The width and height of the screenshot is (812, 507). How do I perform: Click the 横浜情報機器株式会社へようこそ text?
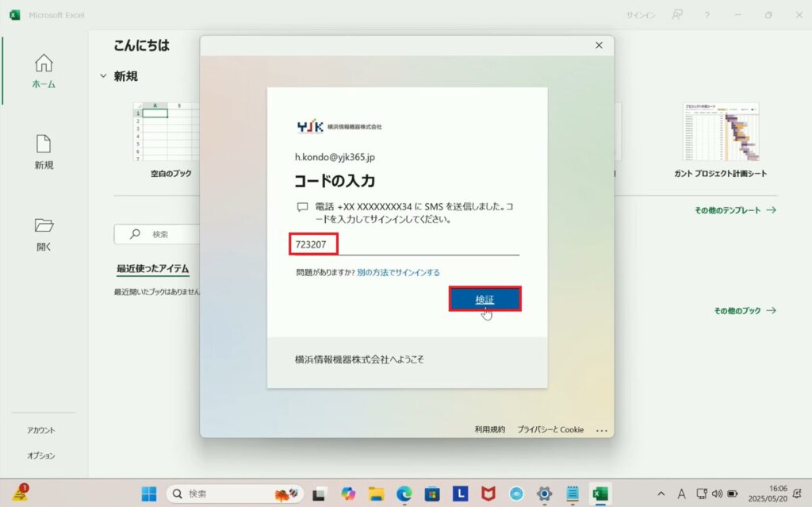(x=359, y=359)
